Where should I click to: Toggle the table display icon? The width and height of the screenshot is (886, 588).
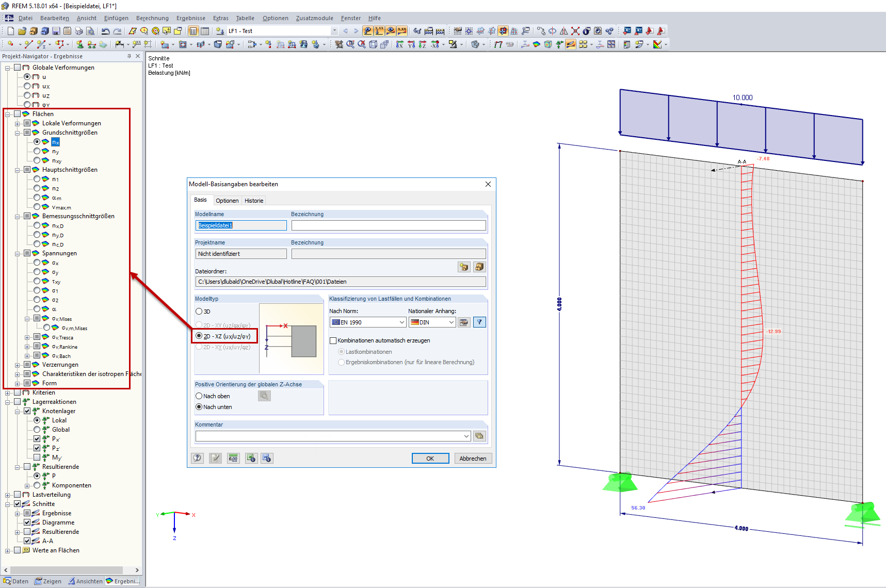[x=205, y=31]
